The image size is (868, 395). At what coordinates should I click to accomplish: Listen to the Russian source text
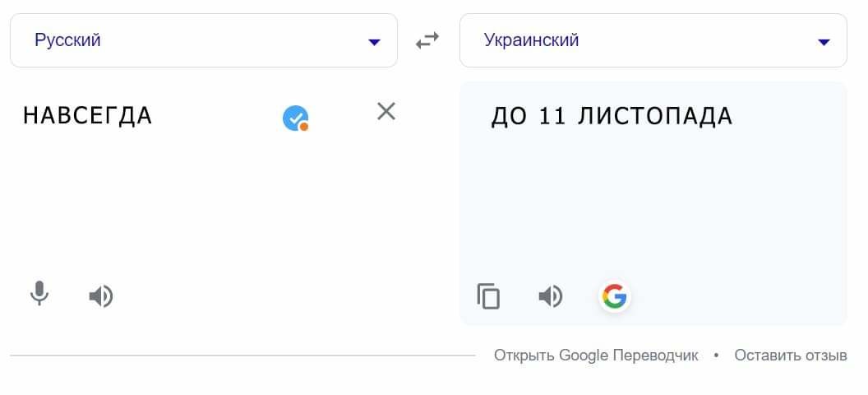click(100, 295)
